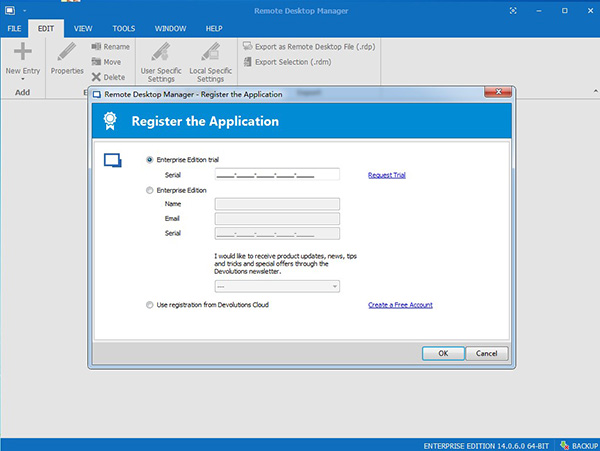Switch to the EDIT tab
This screenshot has height=451, width=600.
tap(46, 28)
